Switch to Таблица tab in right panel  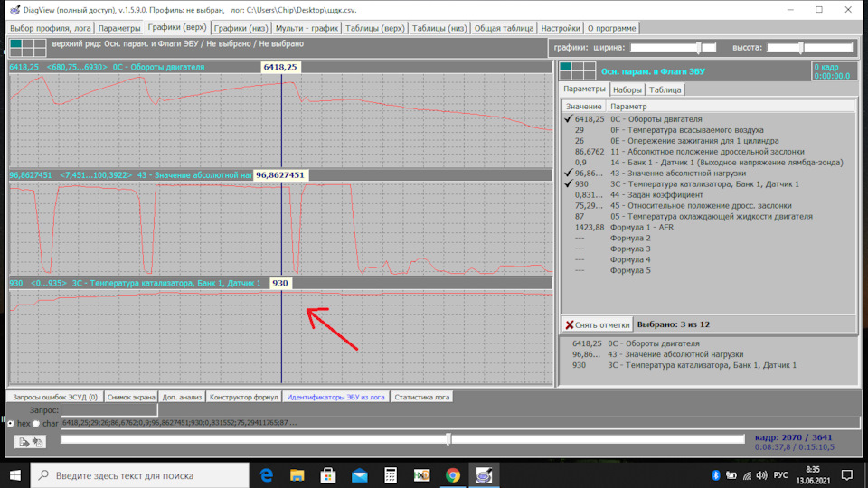[x=665, y=89]
